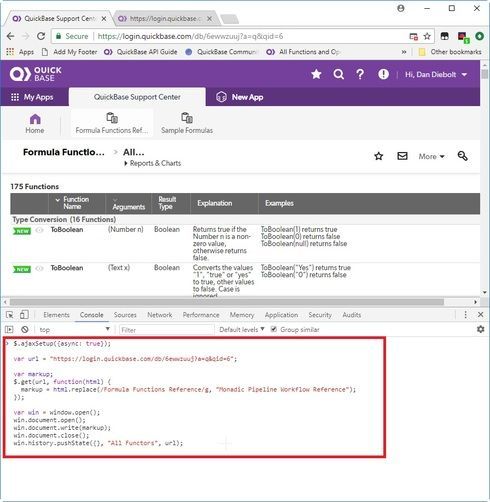490x502 pixels.
Task: Email this report with the envelope icon
Action: (x=402, y=156)
